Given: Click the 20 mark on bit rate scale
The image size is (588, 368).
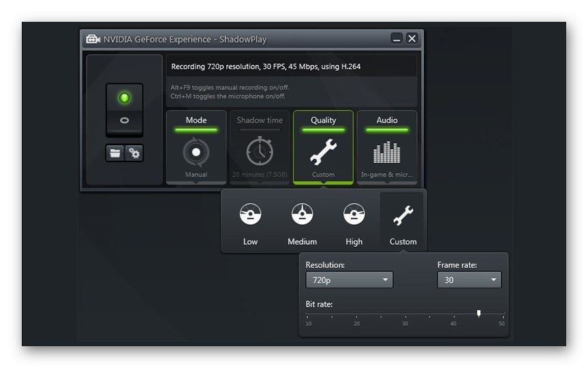Looking at the screenshot, I should pos(356,323).
